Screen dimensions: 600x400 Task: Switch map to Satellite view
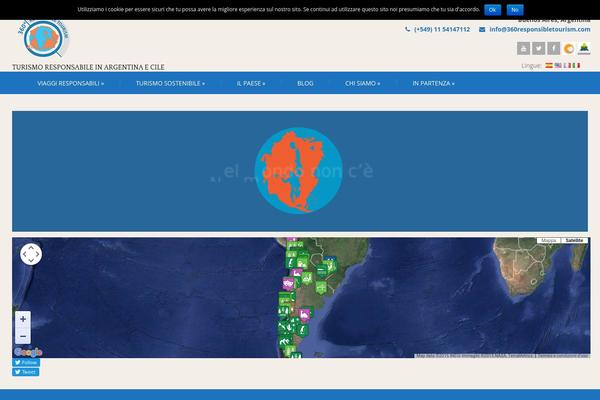(574, 240)
